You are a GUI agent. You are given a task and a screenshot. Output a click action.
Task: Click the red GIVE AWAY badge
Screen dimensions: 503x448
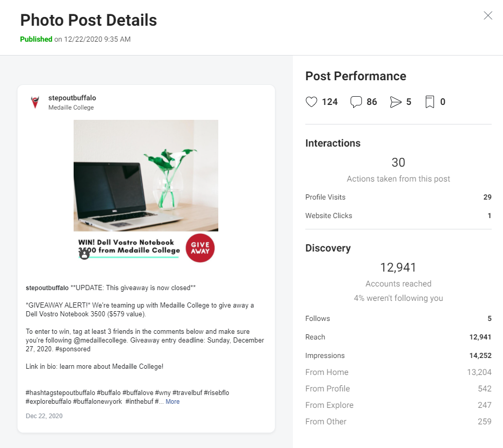[x=200, y=248]
